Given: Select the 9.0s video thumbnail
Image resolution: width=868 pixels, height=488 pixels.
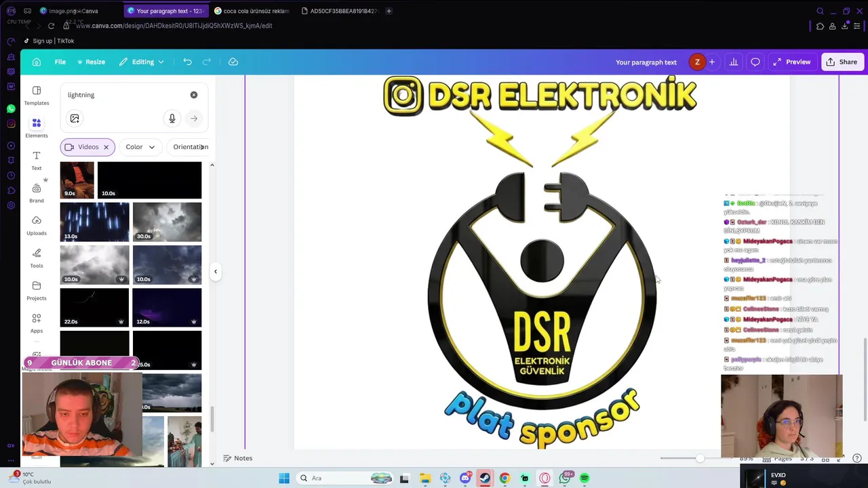Looking at the screenshot, I should click(x=77, y=180).
